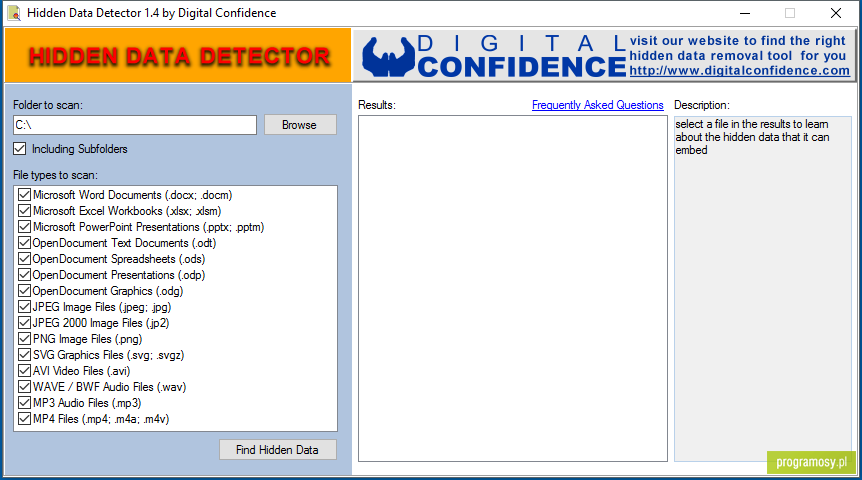This screenshot has width=862, height=480.
Task: Toggle OpenDocument Graphics (.odg) checkbox
Action: point(24,290)
